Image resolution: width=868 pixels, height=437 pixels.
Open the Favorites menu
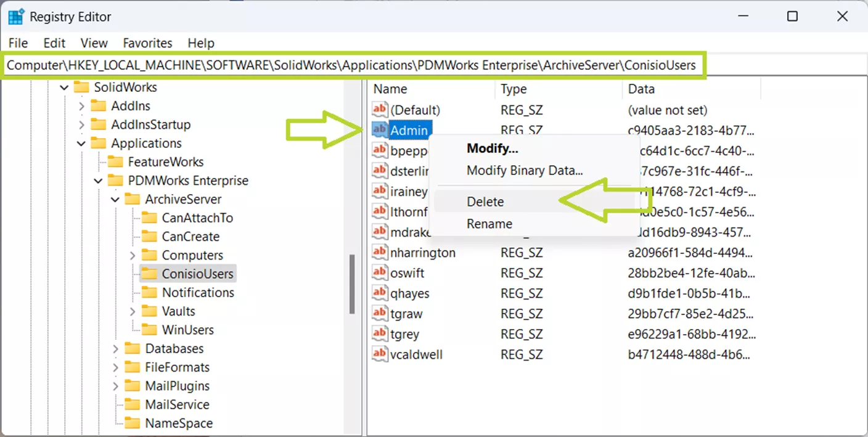[147, 43]
